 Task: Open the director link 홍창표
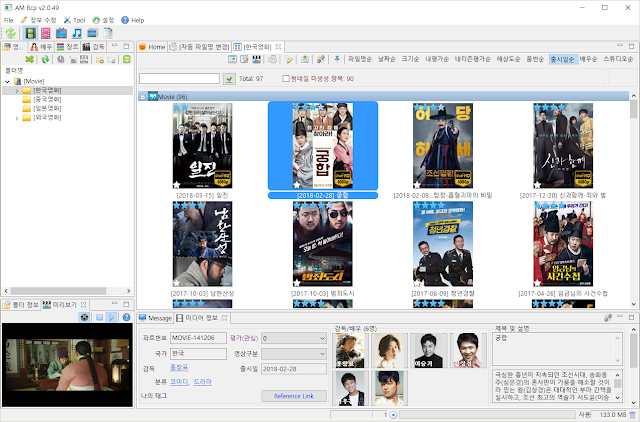(x=179, y=368)
